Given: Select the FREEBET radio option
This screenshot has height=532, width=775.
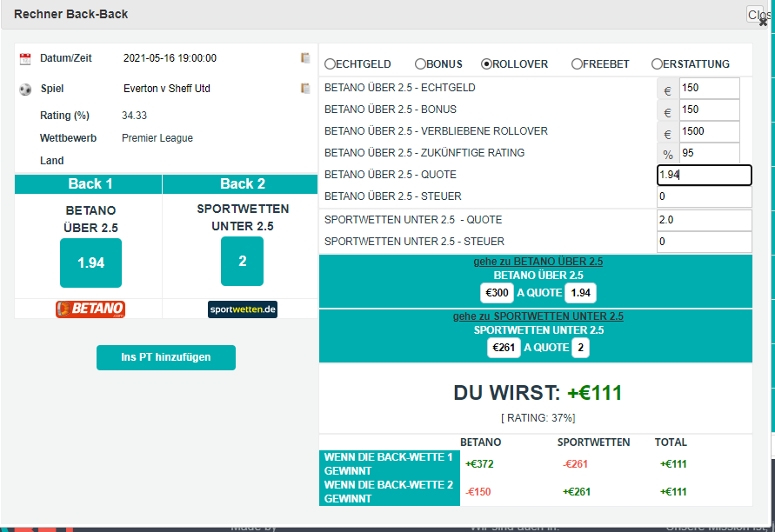Looking at the screenshot, I should tap(577, 63).
